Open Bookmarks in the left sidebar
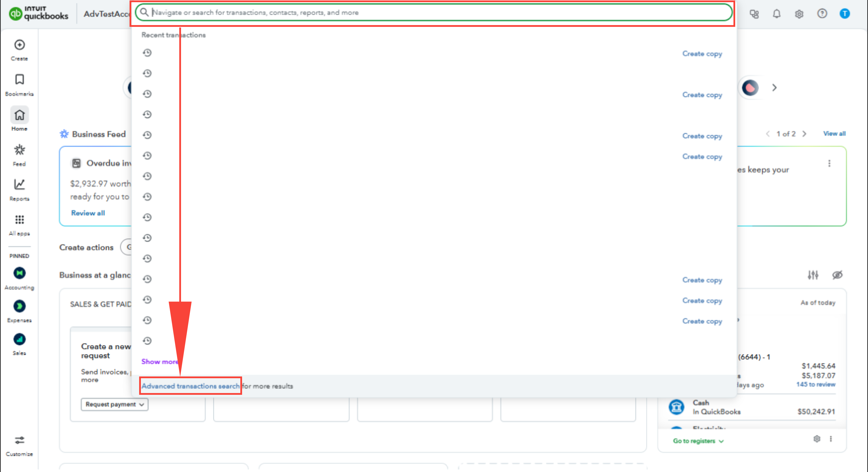868x472 pixels. (x=19, y=80)
